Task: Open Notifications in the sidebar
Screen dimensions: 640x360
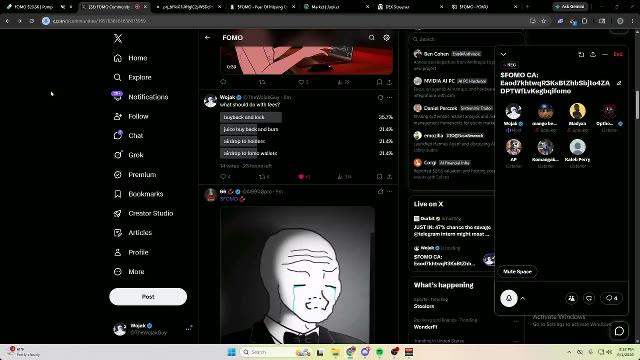Action: [x=141, y=97]
